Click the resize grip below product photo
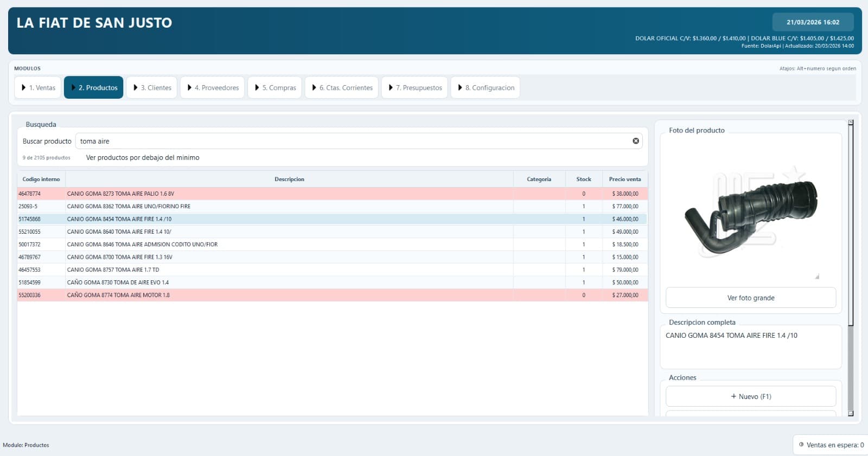868x456 pixels. [817, 277]
